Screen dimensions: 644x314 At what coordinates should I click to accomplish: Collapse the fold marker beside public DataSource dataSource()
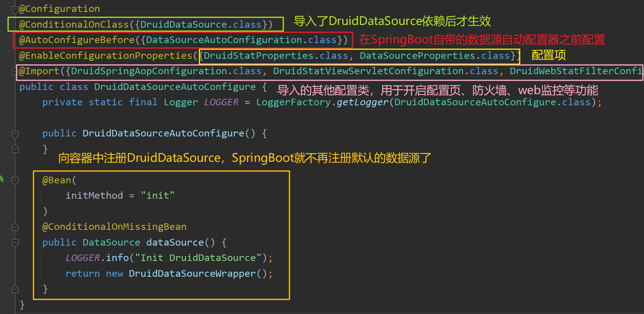point(15,243)
